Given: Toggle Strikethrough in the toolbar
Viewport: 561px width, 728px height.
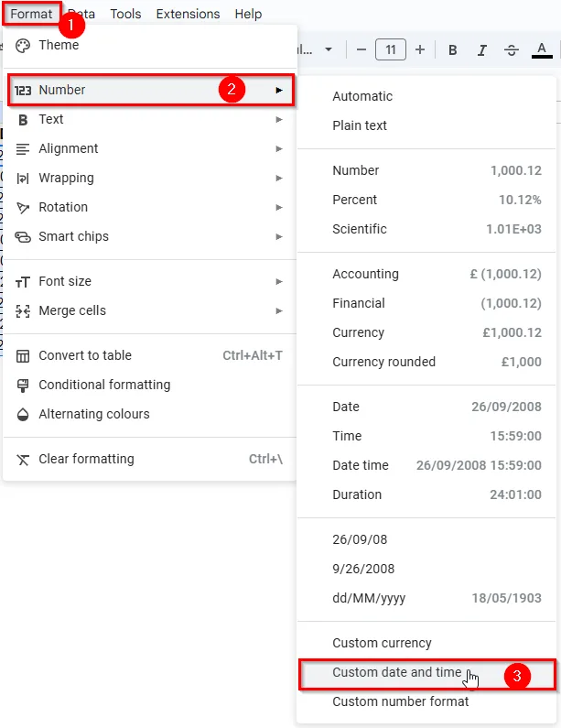Looking at the screenshot, I should 512,50.
